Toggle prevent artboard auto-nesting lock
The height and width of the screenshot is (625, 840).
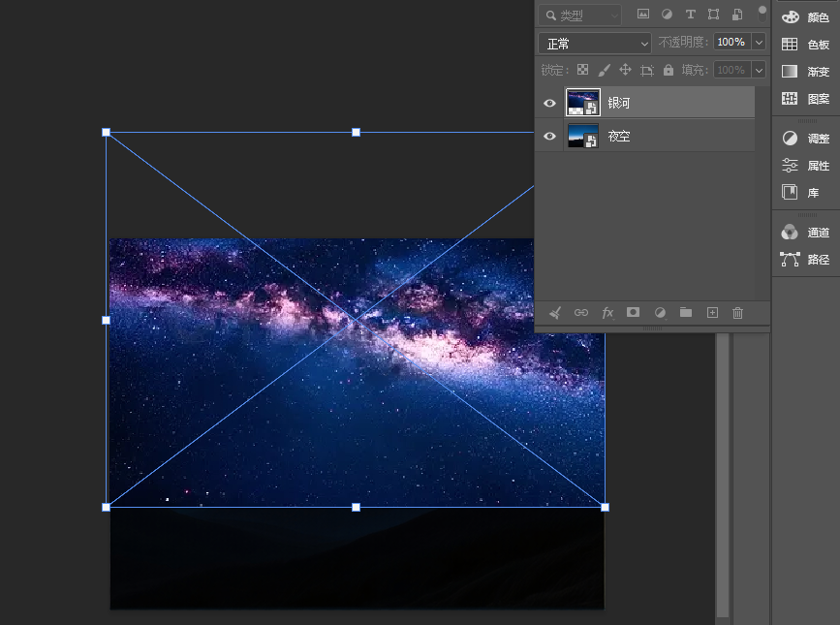coord(647,70)
